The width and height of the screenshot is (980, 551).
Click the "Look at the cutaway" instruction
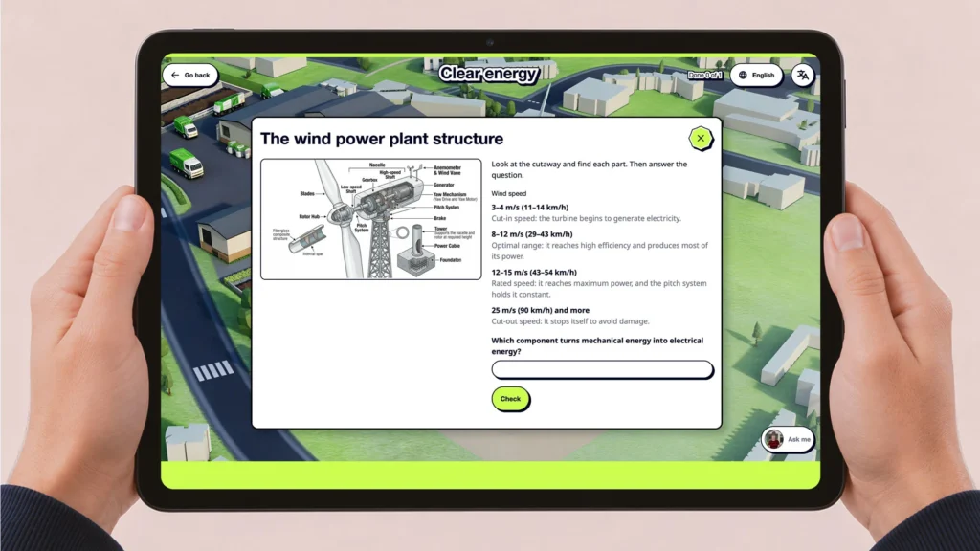coord(589,169)
